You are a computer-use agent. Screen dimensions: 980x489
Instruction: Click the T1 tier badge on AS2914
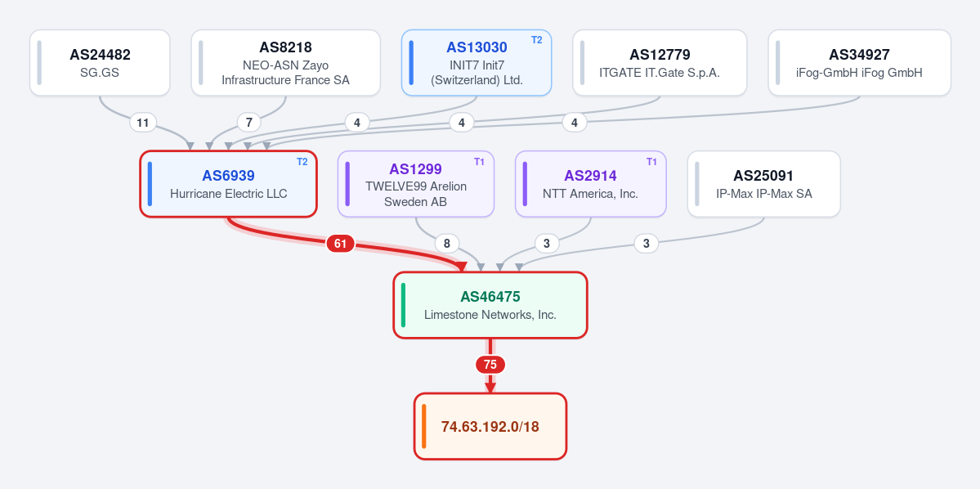651,162
